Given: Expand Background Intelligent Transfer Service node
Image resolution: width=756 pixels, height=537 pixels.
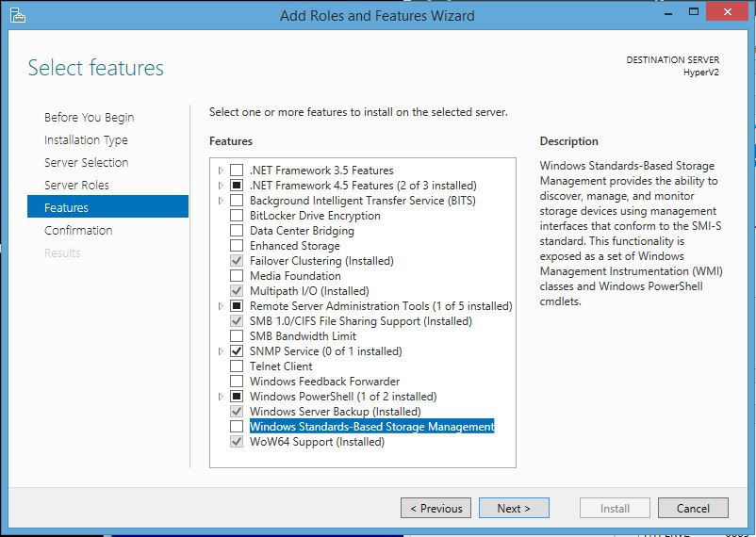Looking at the screenshot, I should tap(222, 201).
